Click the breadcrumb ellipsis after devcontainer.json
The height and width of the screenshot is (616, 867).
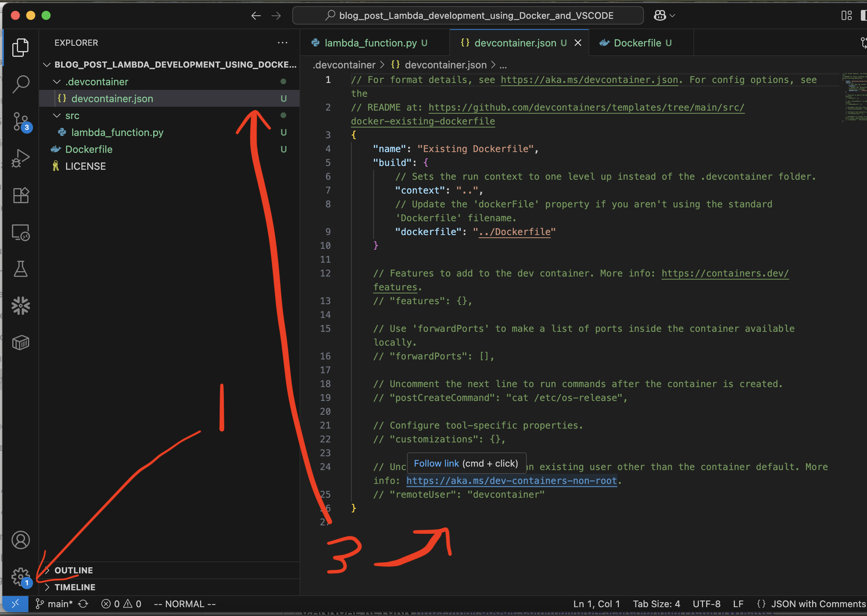(503, 65)
